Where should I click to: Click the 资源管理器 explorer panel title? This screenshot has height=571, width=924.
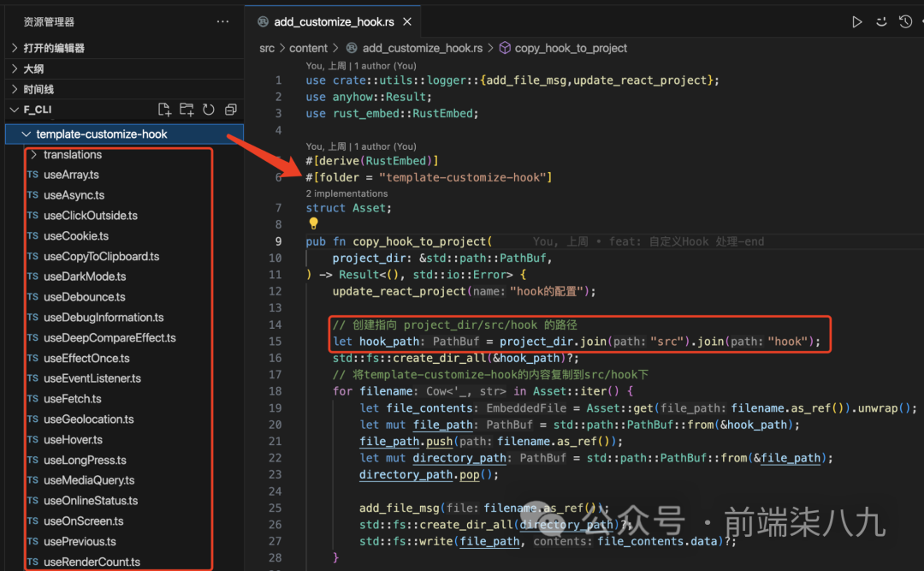49,21
